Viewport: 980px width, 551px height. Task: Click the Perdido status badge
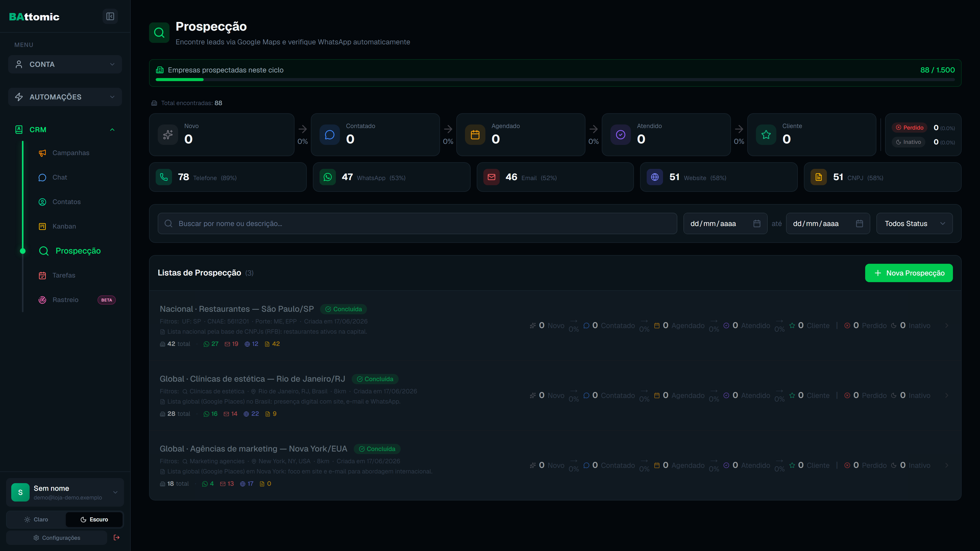(910, 128)
